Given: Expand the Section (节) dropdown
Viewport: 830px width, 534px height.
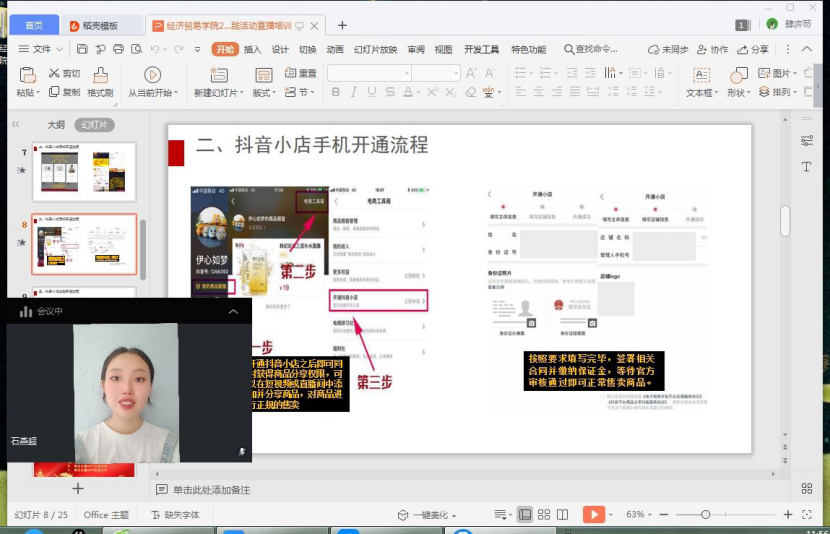Looking at the screenshot, I should pos(312,93).
